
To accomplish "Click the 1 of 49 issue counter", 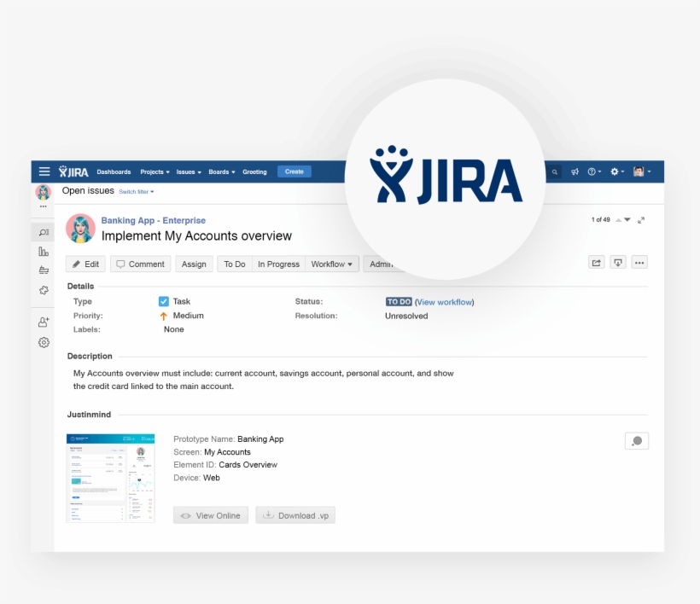I will point(600,219).
